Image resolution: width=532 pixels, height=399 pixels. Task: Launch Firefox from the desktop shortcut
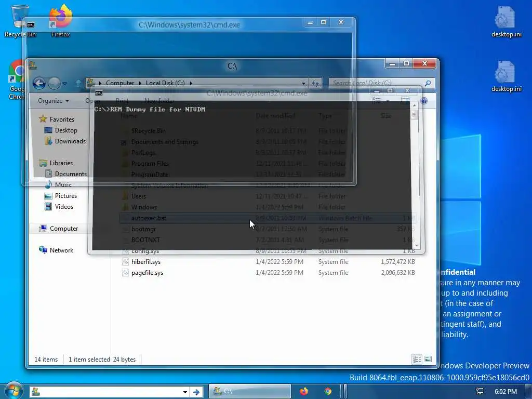pyautogui.click(x=61, y=20)
